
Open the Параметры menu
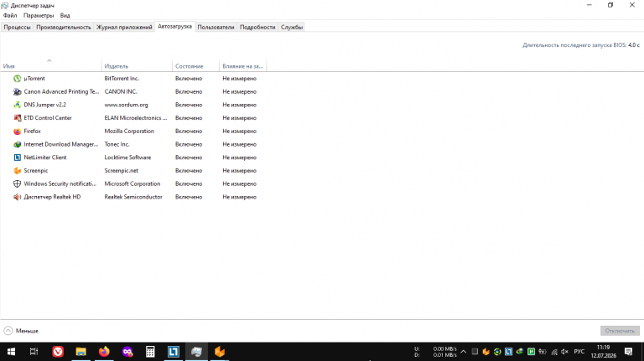[39, 15]
